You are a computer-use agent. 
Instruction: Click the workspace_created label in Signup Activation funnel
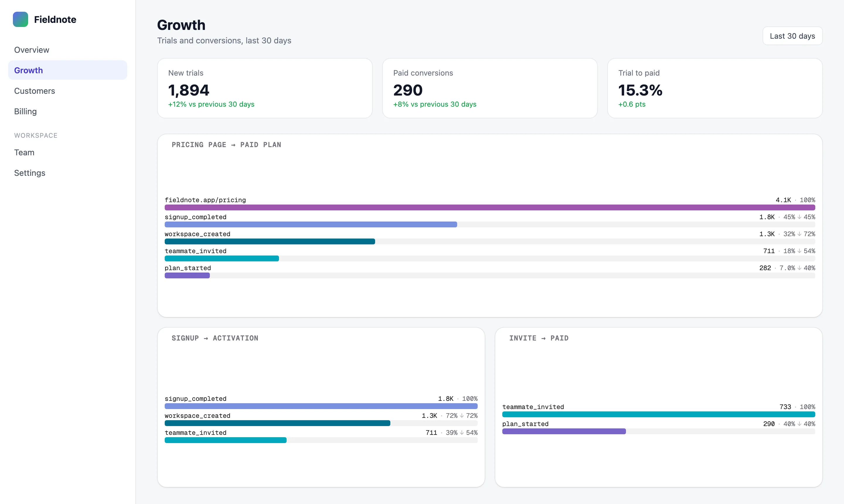click(197, 416)
